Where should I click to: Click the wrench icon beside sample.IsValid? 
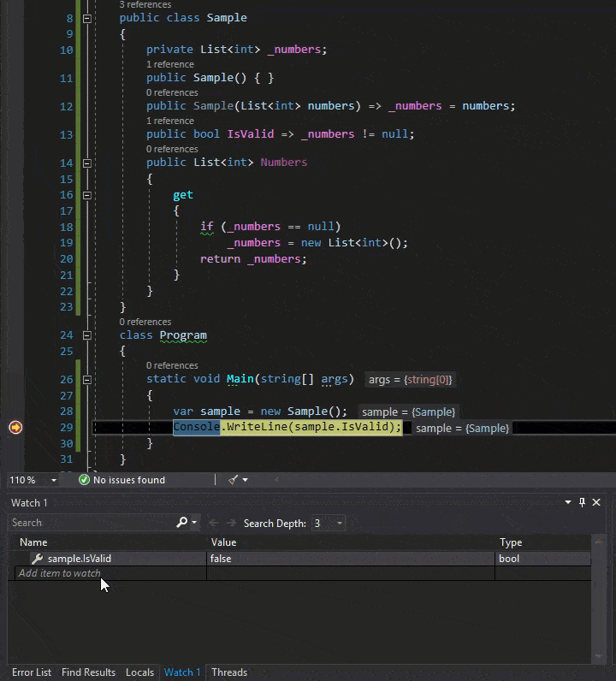pyautogui.click(x=38, y=559)
